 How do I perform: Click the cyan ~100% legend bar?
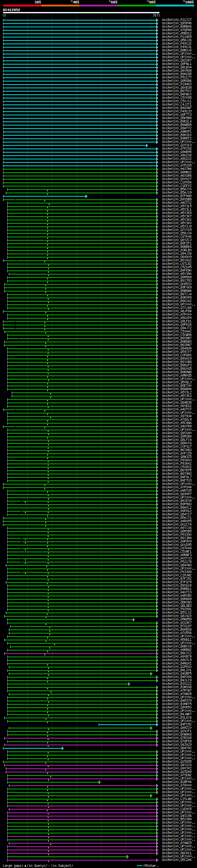coord(175,6)
